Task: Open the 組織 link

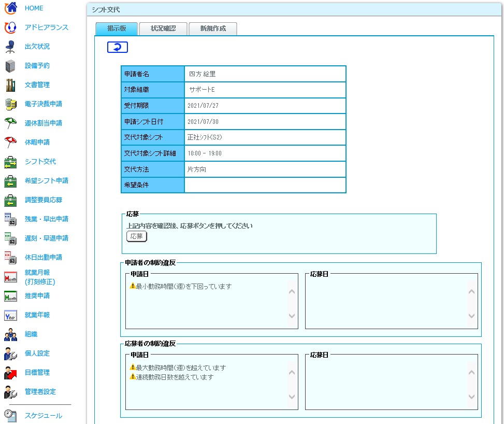Action: point(31,334)
